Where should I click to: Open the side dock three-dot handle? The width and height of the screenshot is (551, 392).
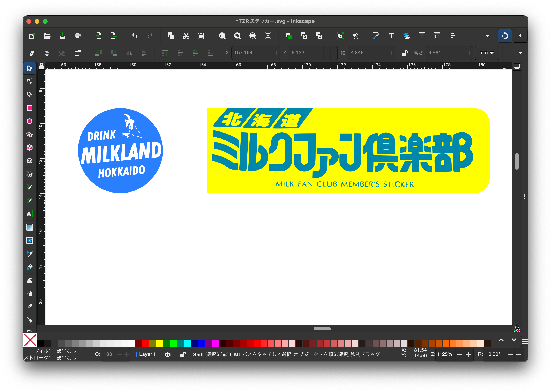point(524,197)
